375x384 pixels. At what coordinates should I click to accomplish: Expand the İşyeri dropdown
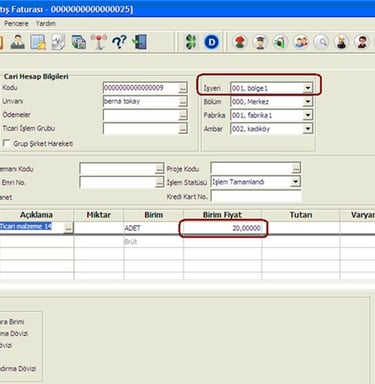coord(308,88)
